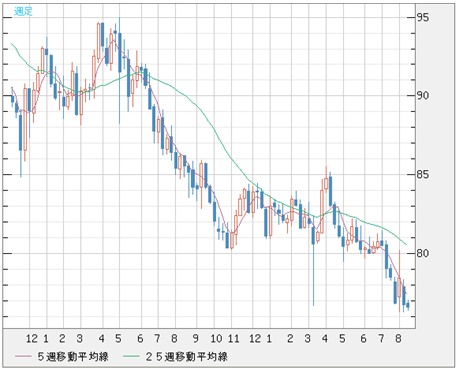Screen dimensions: 459x372
Task: Click the 85 price axis label
Action: [423, 174]
